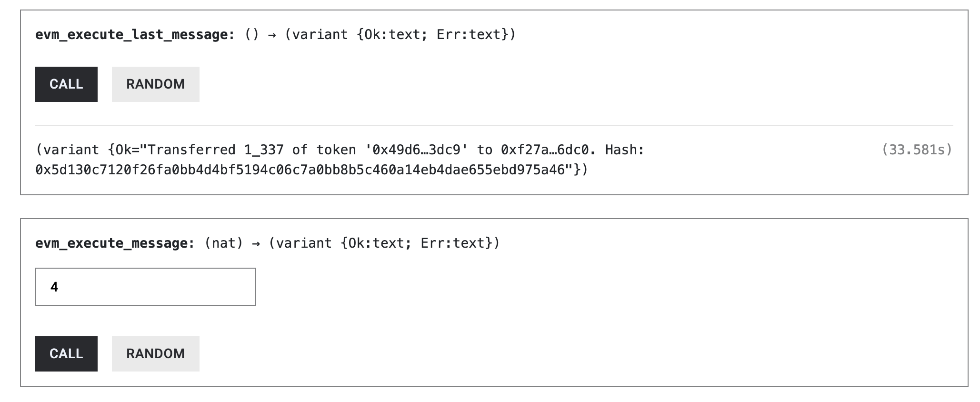The width and height of the screenshot is (980, 402).
Task: Click the nat input field containing 4
Action: 145,286
